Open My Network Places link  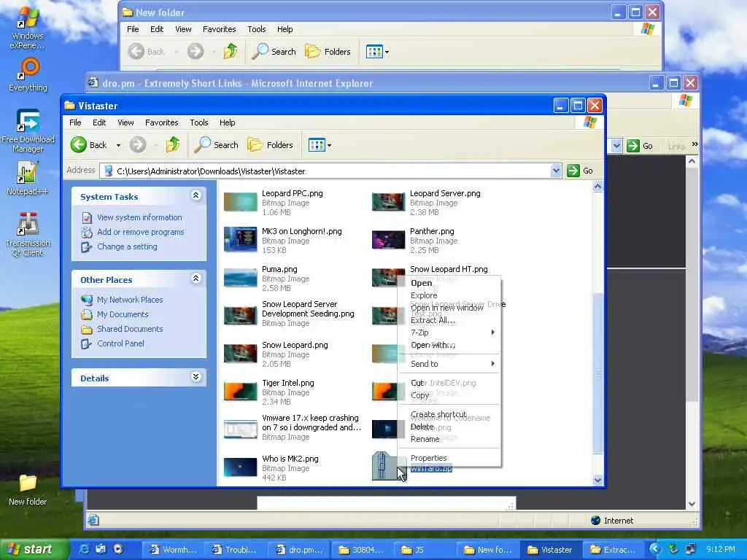[x=130, y=300]
